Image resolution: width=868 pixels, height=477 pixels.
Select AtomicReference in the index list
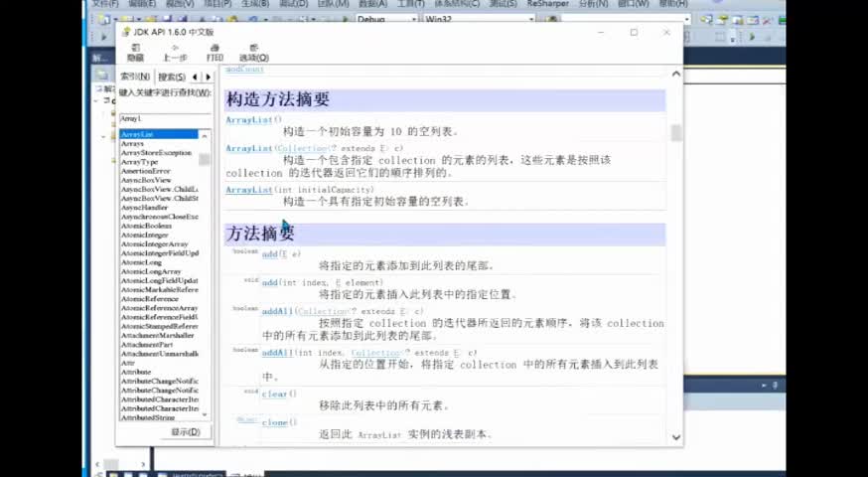(149, 298)
